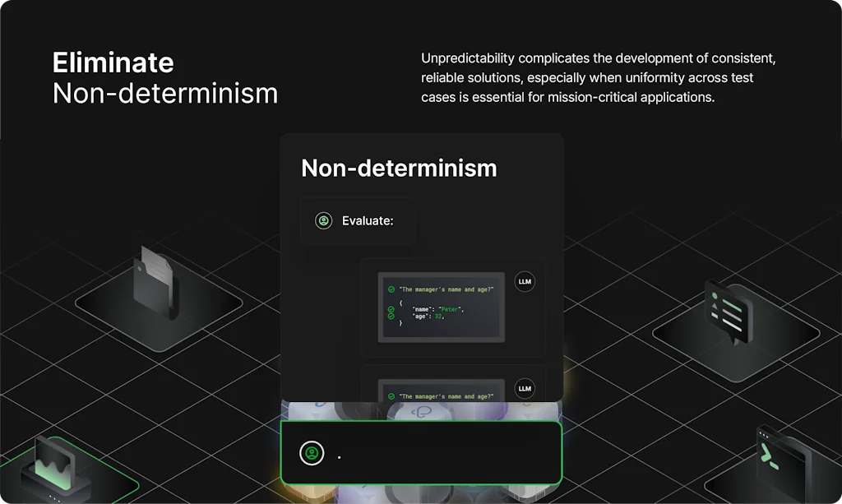Click the green agent icon in the bottom input bar
This screenshot has height=504, width=842.
click(311, 452)
